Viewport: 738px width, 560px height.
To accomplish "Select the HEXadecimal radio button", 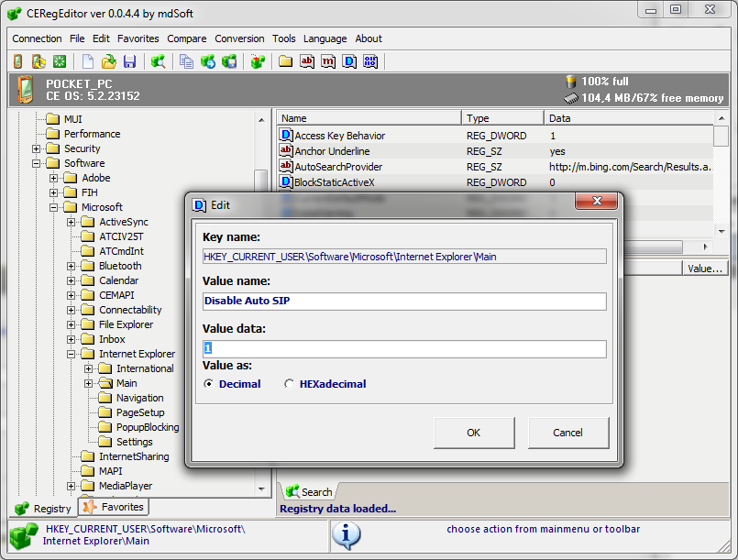I will click(289, 384).
